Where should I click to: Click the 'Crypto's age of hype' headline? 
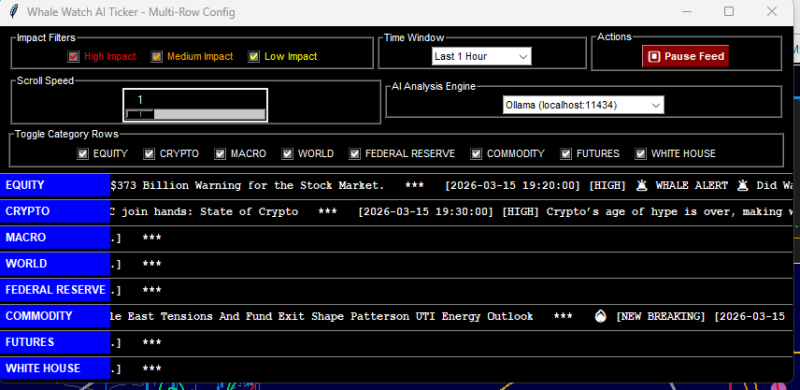click(x=669, y=212)
